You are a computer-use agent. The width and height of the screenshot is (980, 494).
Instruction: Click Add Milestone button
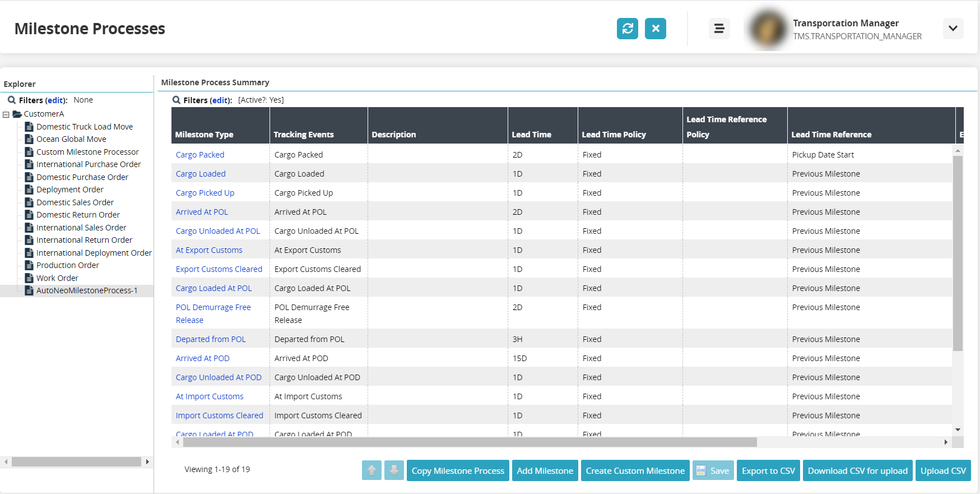pos(545,470)
